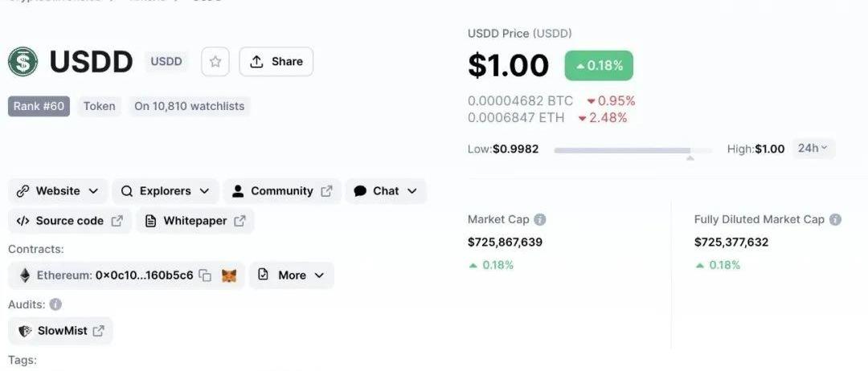
Task: Open the Community link
Action: click(281, 191)
